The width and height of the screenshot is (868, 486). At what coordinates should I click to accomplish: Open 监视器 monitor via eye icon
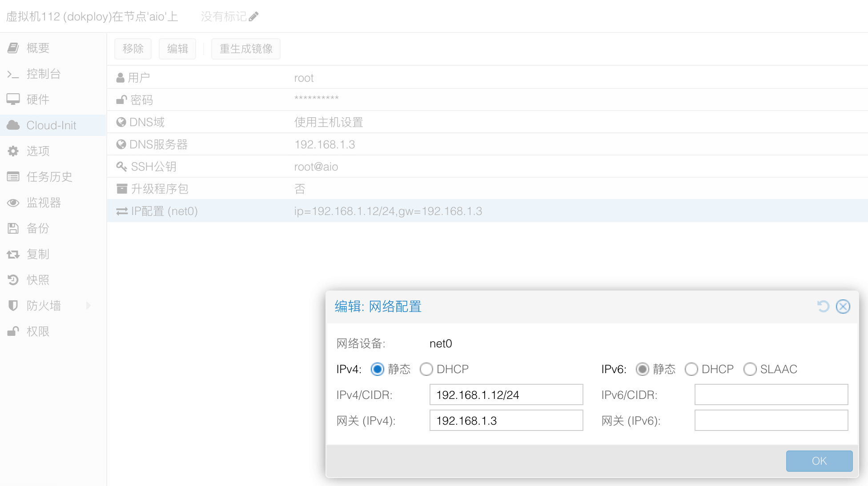[x=13, y=203]
